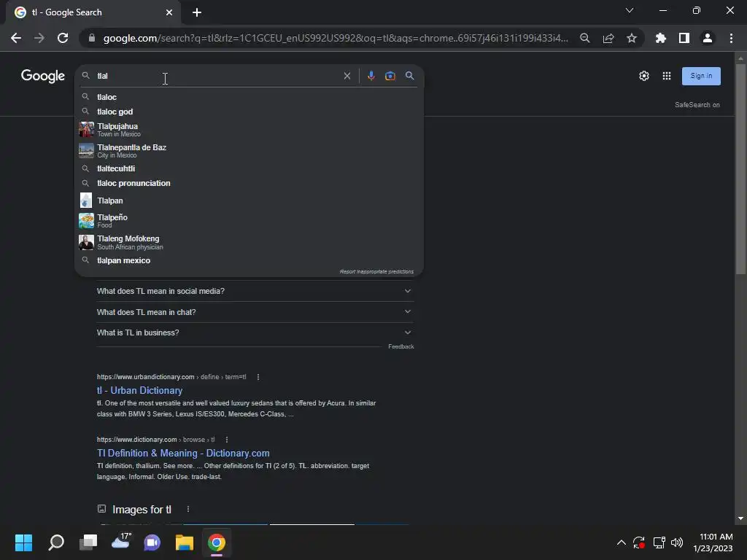Viewport: 747px width, 560px height.
Task: Click the browser Forward arrow
Action: [39, 38]
